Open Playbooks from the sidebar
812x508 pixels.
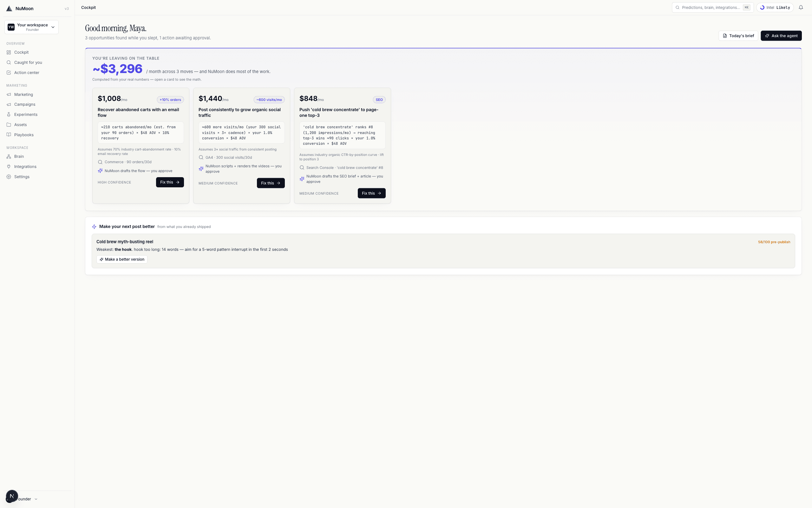[x=24, y=135]
